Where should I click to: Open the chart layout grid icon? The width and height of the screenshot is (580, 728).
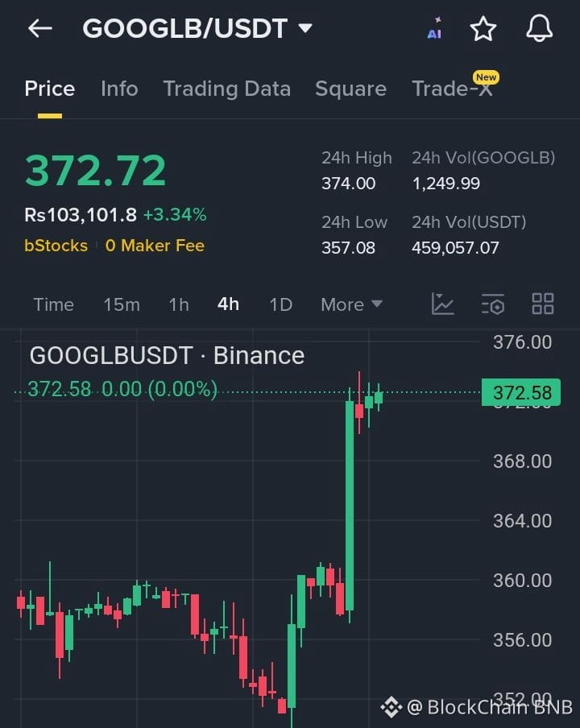click(542, 304)
